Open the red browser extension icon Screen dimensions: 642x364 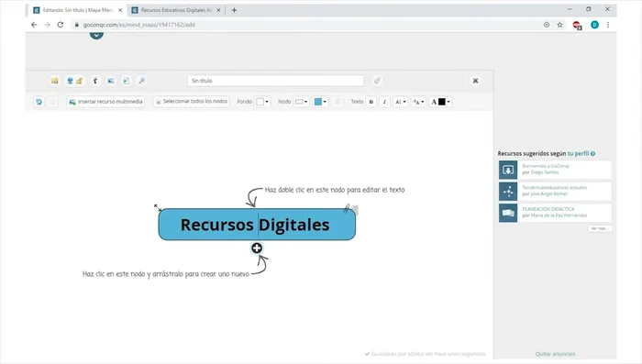[x=577, y=25]
